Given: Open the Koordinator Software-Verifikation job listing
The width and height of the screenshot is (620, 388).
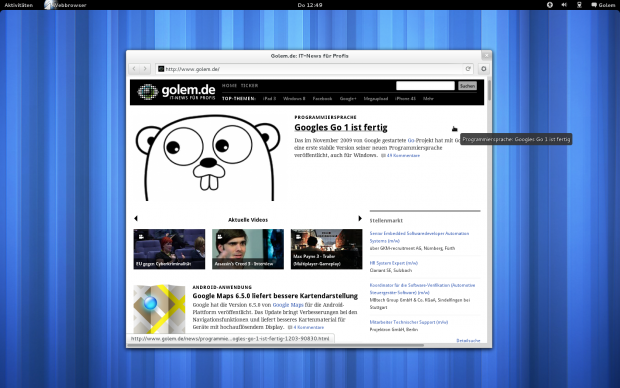Looking at the screenshot, I should [422, 289].
